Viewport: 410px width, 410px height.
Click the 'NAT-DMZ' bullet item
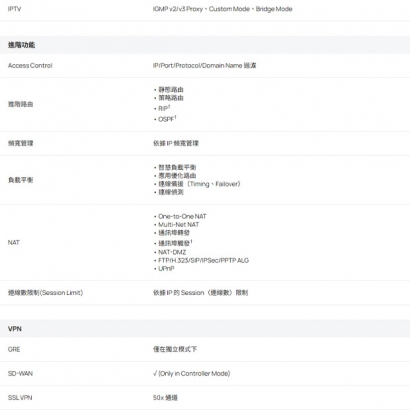(172, 252)
